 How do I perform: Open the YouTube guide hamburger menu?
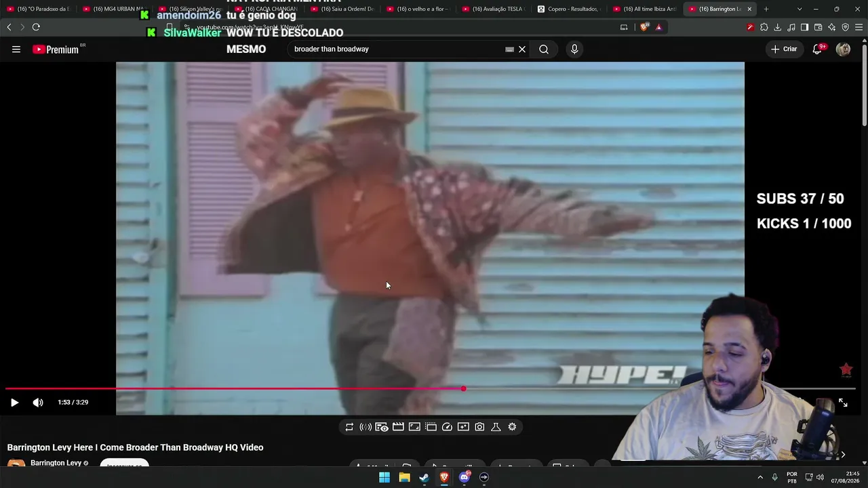tap(16, 49)
